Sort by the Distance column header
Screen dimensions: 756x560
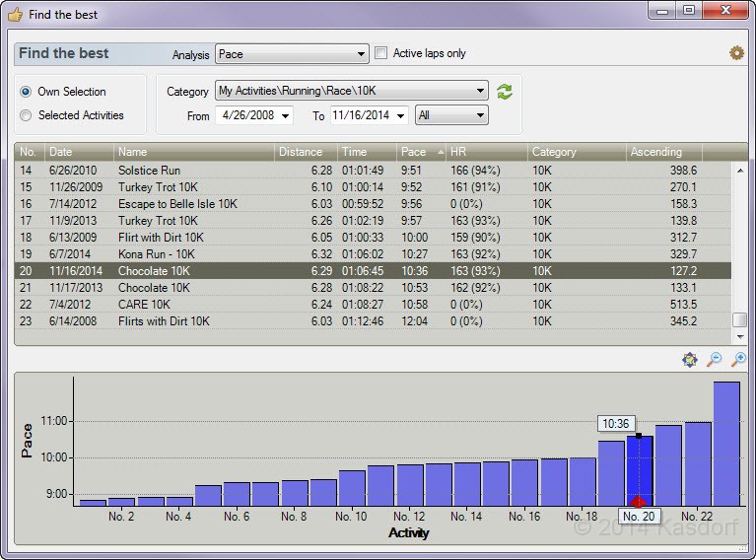[301, 152]
